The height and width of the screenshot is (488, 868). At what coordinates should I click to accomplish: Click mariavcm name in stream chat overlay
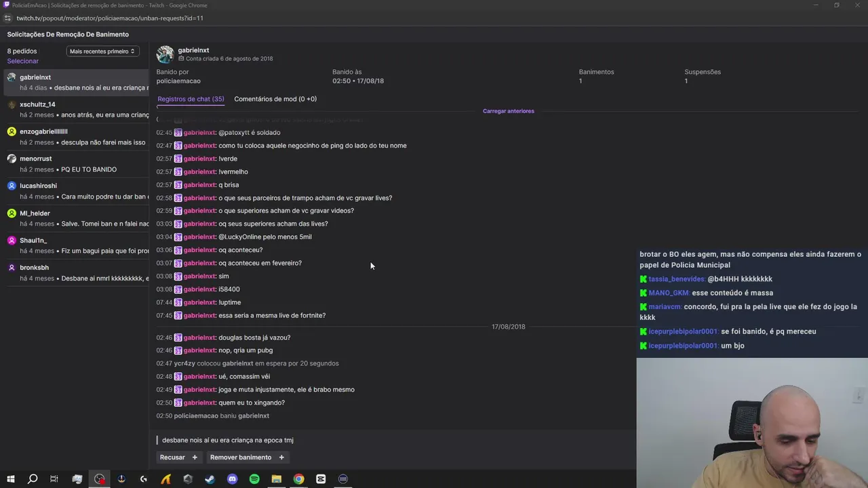[x=665, y=307]
